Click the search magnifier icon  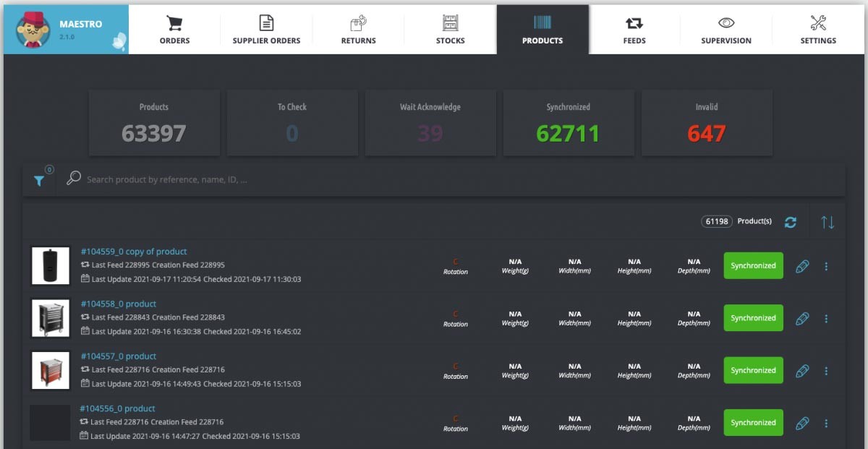point(73,179)
